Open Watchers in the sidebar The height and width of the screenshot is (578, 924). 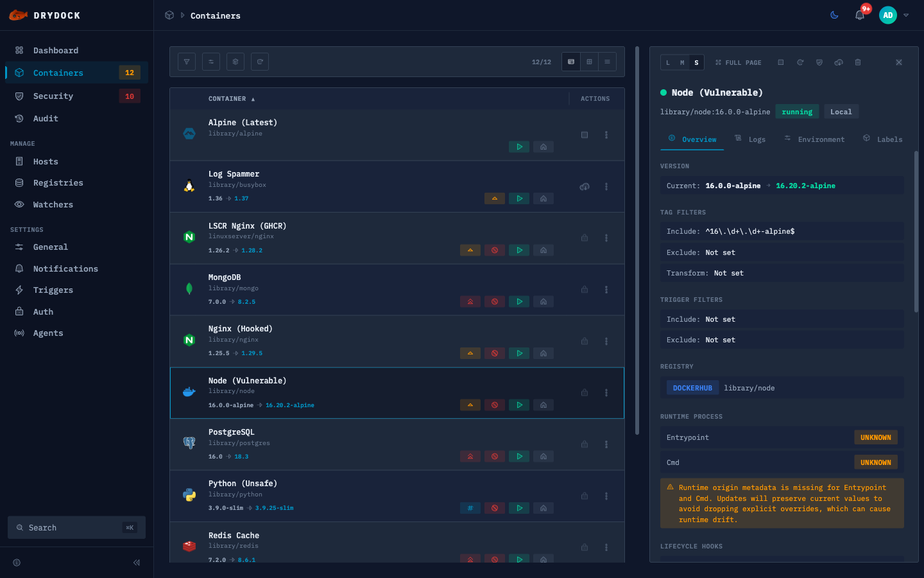76,205
